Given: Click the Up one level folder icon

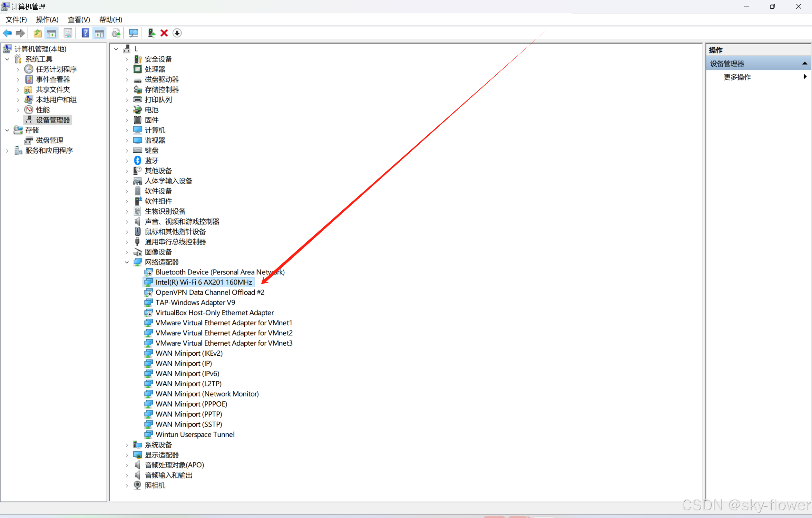Looking at the screenshot, I should [x=37, y=33].
